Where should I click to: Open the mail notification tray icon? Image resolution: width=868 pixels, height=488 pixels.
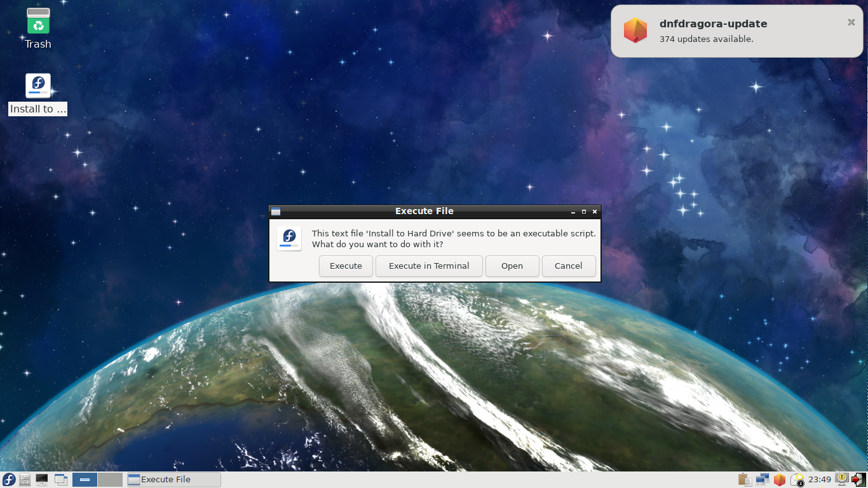pyautogui.click(x=797, y=480)
